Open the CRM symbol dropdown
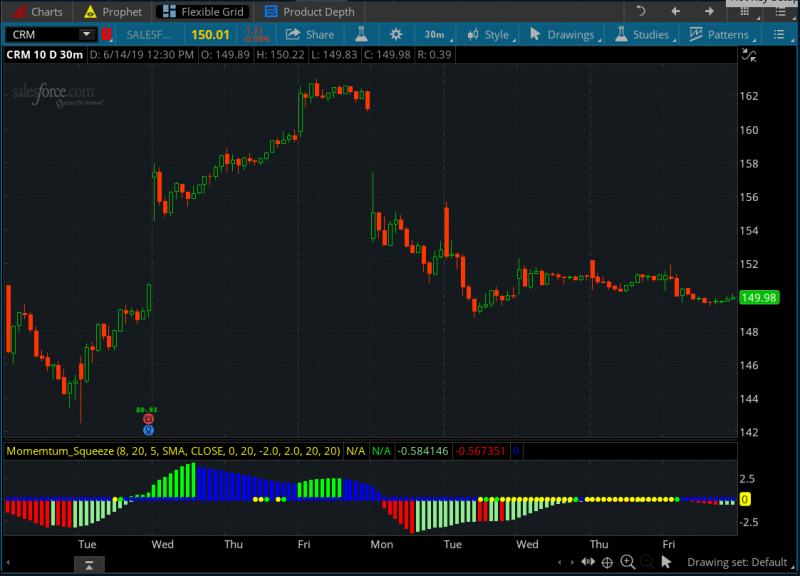 86,34
